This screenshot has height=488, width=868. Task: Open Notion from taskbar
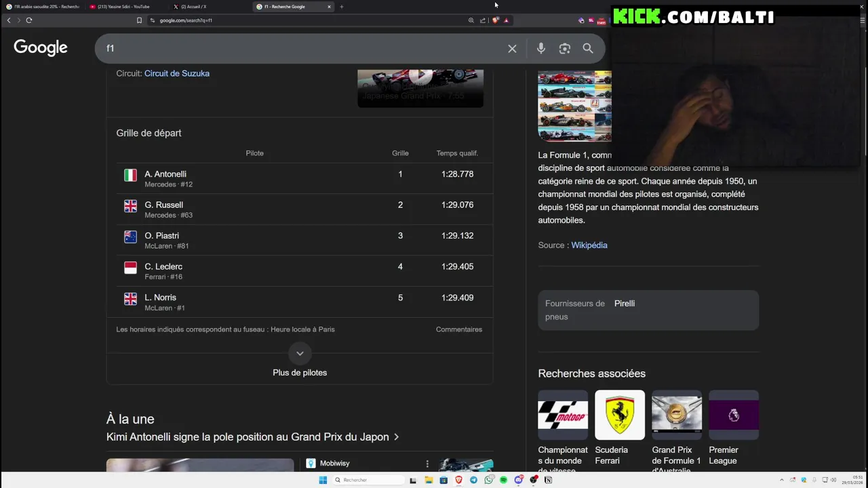coord(548,480)
